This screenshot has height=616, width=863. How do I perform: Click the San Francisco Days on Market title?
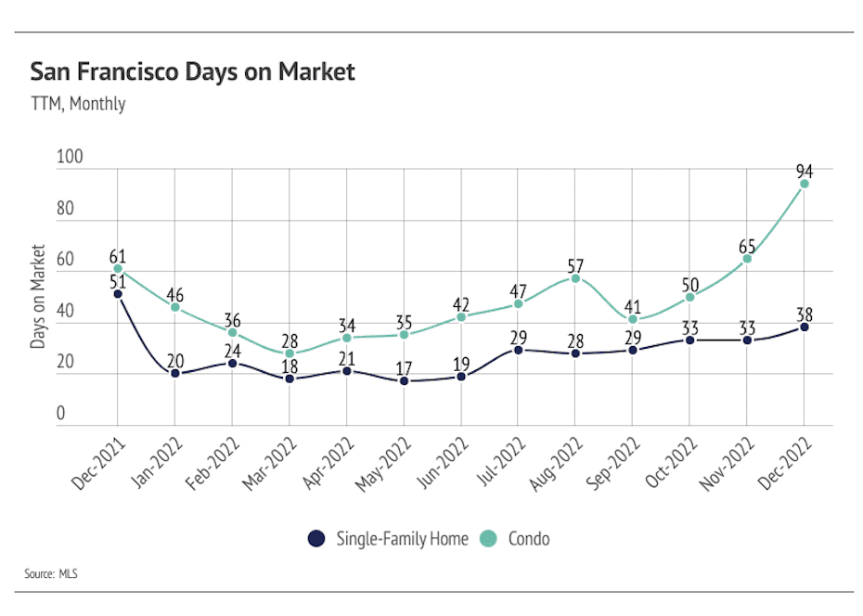pos(193,72)
